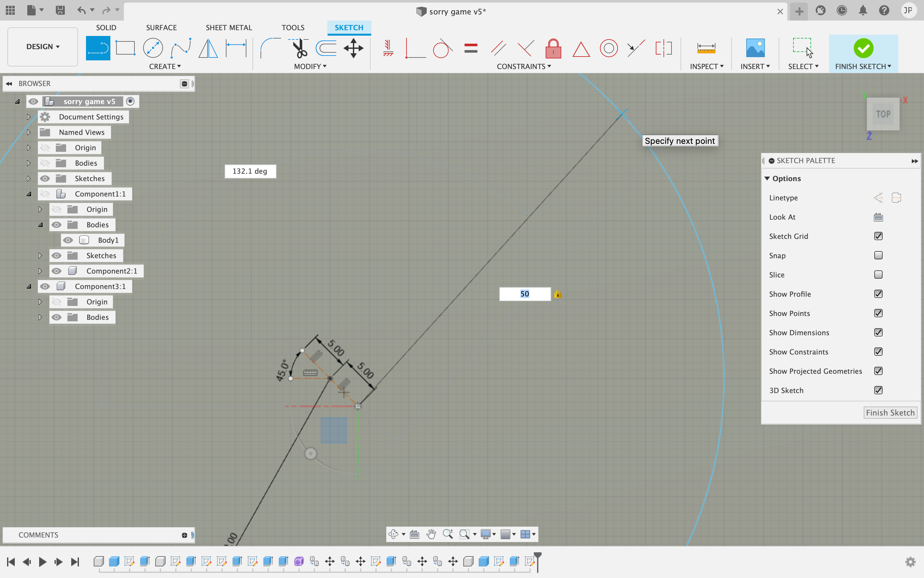
Task: Expand the Document Settings node
Action: tap(29, 117)
